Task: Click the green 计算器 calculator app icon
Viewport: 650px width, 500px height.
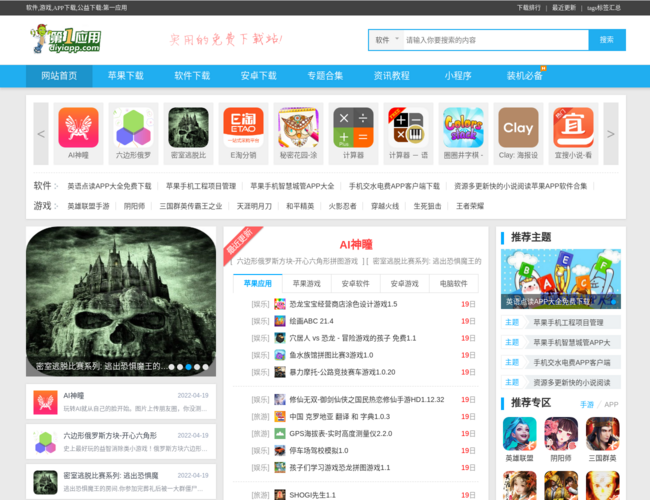Action: pos(353,128)
